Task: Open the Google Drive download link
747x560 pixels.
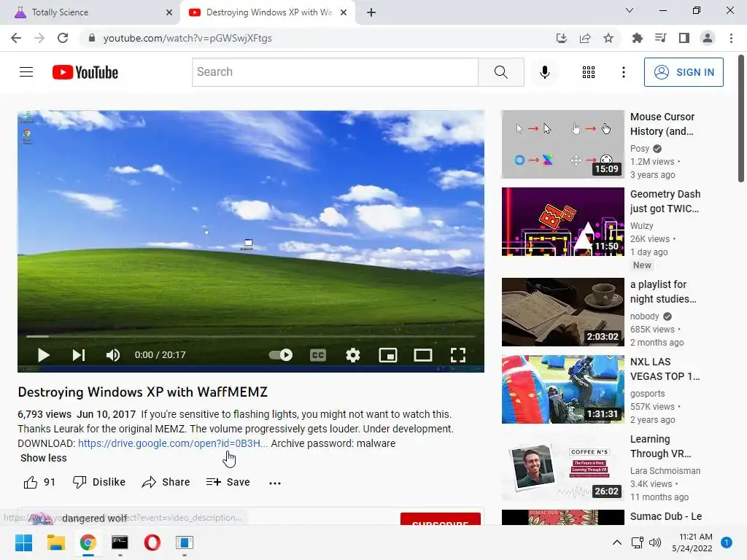Action: coord(173,443)
